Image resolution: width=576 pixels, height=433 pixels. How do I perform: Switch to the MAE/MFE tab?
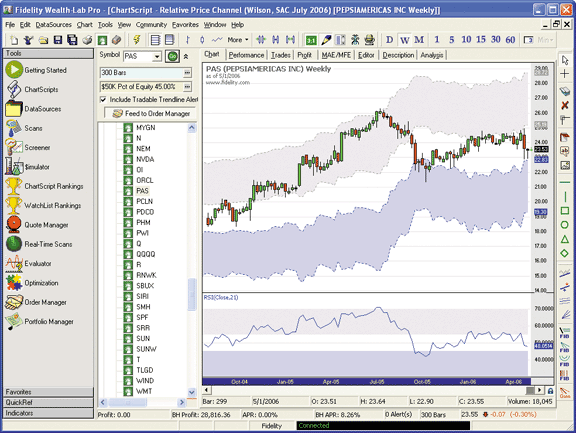(x=336, y=55)
